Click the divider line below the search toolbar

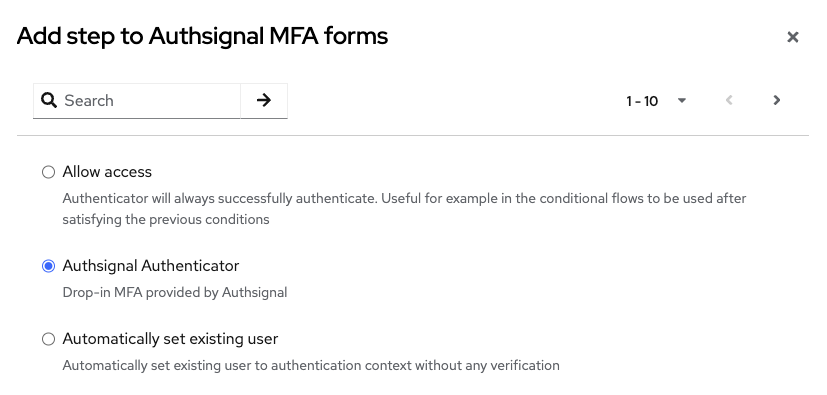point(413,136)
